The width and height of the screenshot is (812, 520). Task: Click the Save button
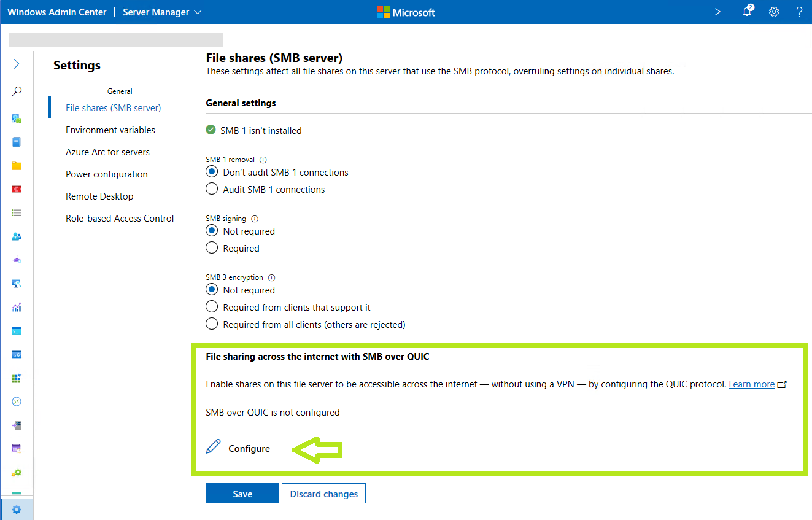click(x=242, y=494)
